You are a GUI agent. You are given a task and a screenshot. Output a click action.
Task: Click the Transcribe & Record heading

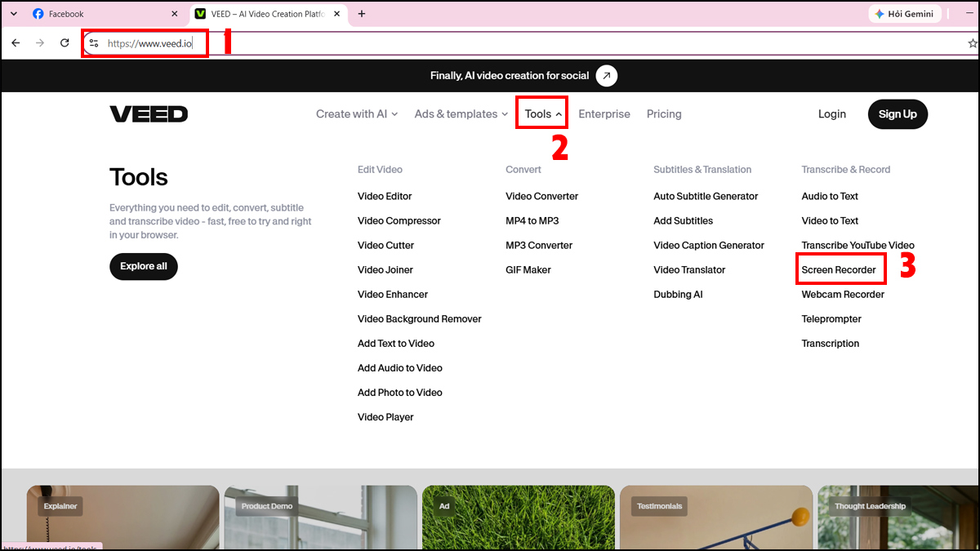pos(846,170)
